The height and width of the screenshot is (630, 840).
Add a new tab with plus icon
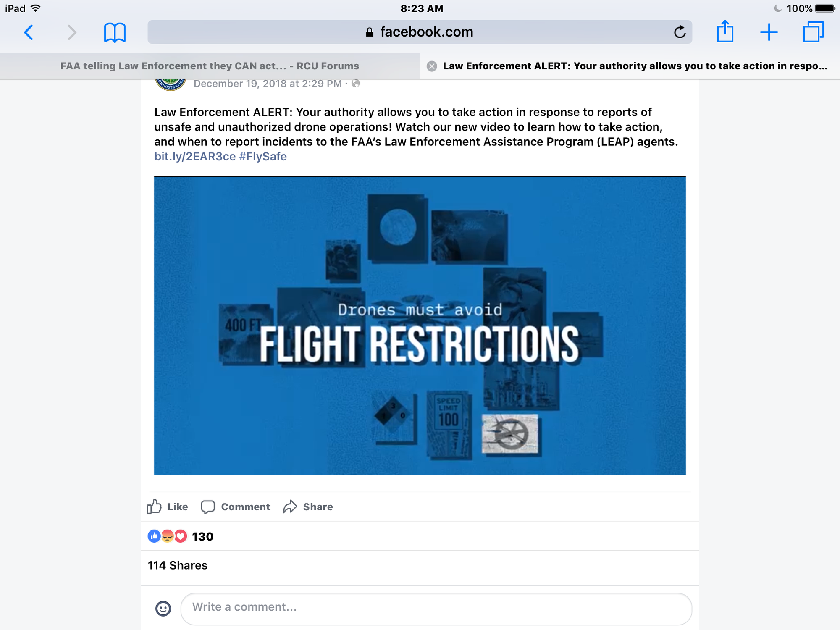click(769, 32)
